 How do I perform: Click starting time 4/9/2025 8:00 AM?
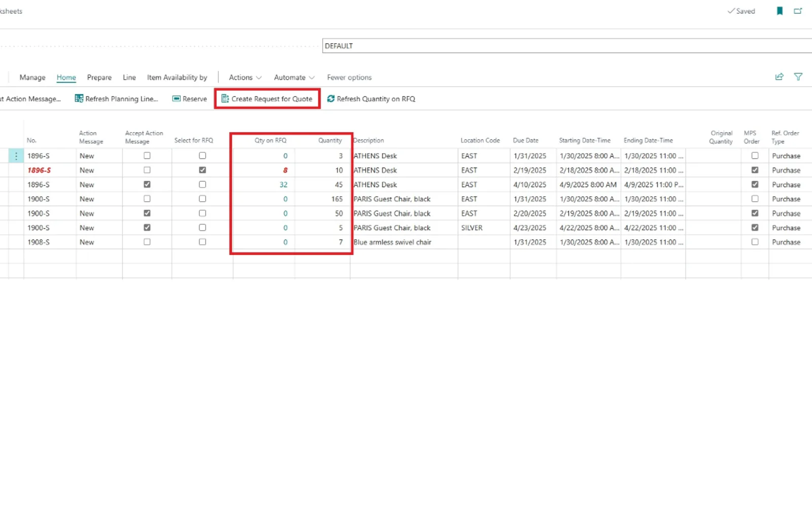(x=588, y=184)
